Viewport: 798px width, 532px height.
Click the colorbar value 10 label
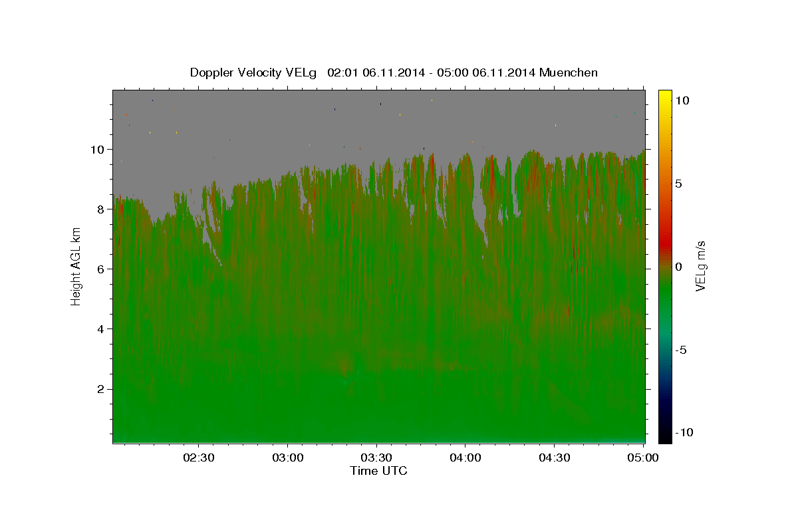682,100
